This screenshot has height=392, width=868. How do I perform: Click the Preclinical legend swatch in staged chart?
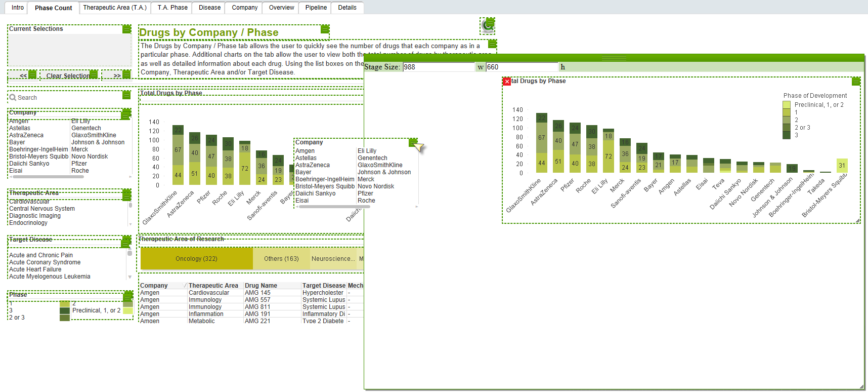pyautogui.click(x=787, y=105)
